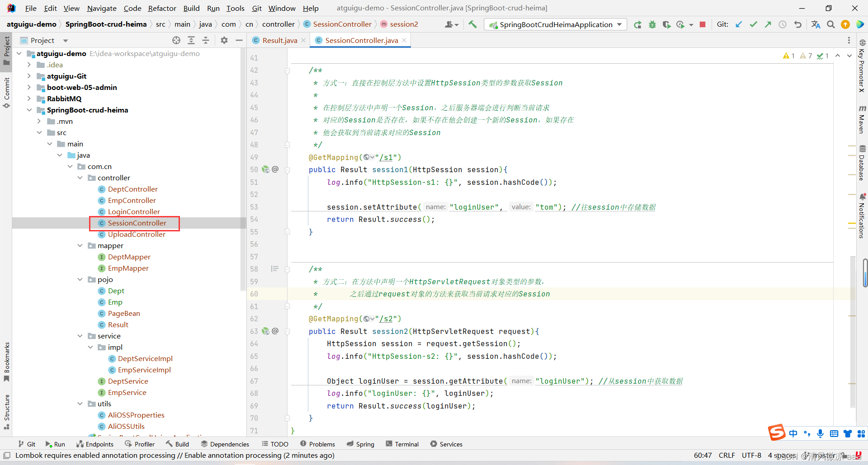Click the rollback undo arrow icon
Screen dimensions: 868x465
797,24
